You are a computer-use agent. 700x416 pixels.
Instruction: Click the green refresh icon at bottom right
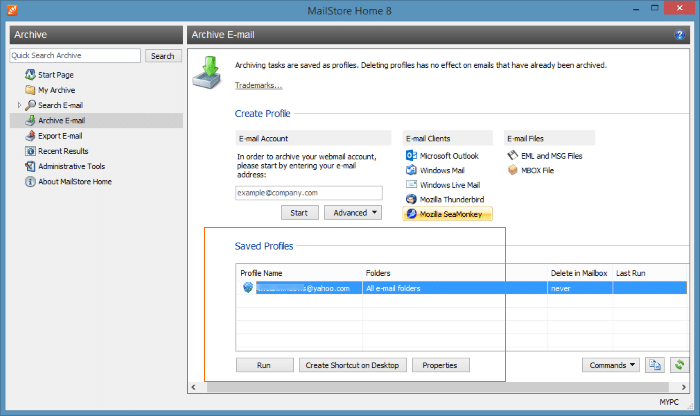(x=681, y=365)
